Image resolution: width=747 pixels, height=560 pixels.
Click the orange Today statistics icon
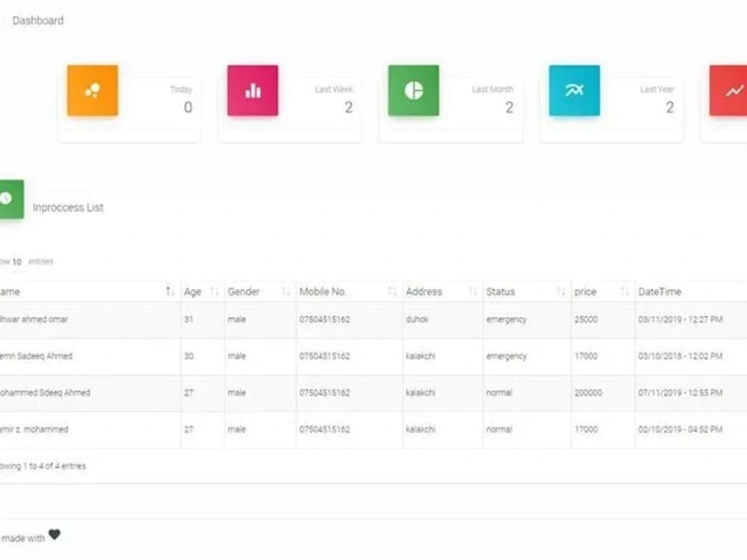(x=93, y=90)
